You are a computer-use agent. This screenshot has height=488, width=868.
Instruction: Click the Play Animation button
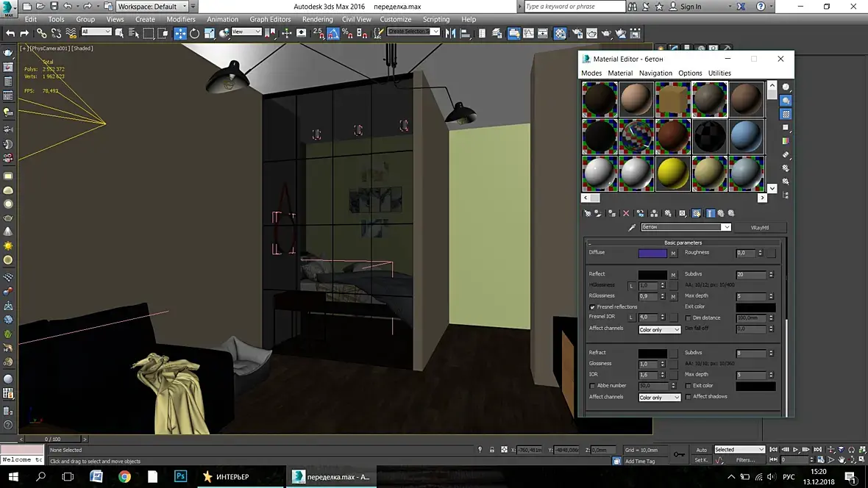point(795,450)
